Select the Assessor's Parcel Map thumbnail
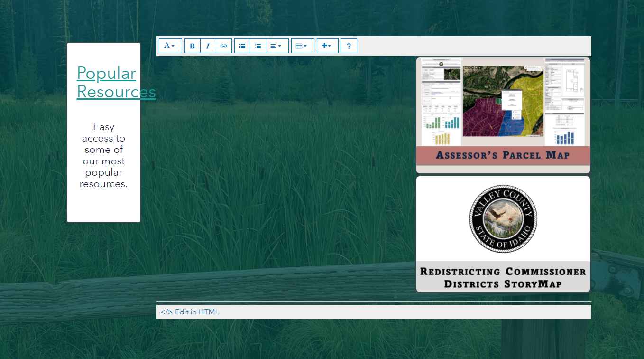Screen dimensions: 644x359 point(503,114)
